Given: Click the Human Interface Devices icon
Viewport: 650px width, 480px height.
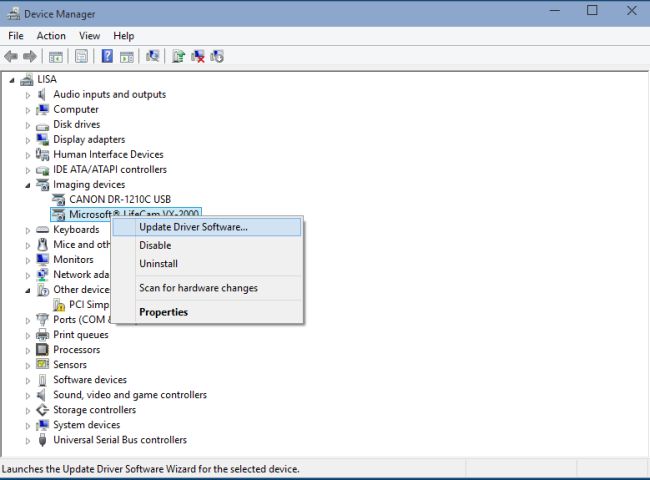Looking at the screenshot, I should click(x=42, y=155).
